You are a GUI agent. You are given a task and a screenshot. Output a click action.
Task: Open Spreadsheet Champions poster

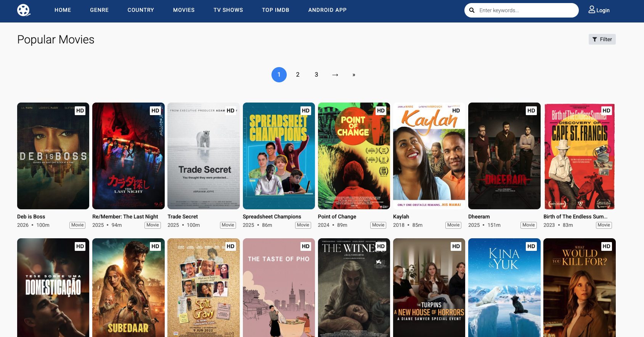(x=279, y=156)
